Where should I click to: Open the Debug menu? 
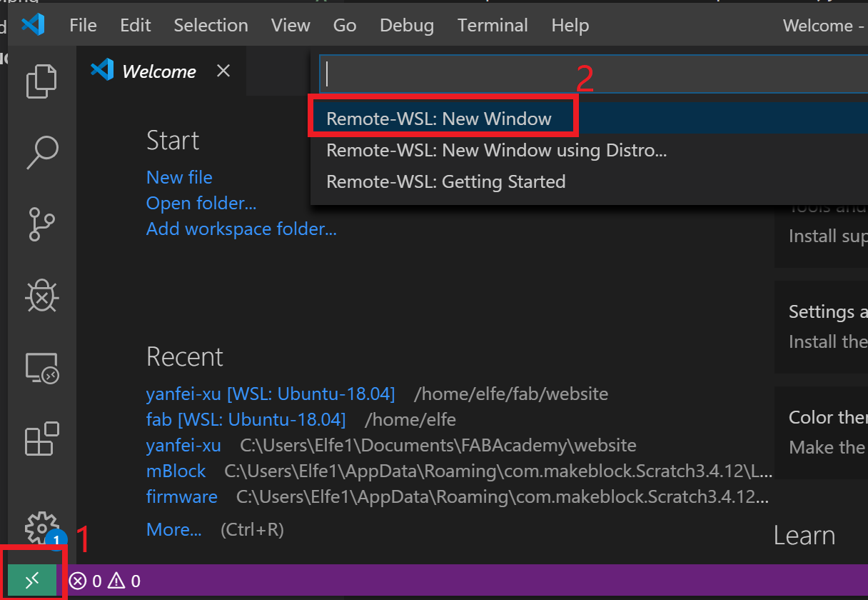pyautogui.click(x=407, y=26)
